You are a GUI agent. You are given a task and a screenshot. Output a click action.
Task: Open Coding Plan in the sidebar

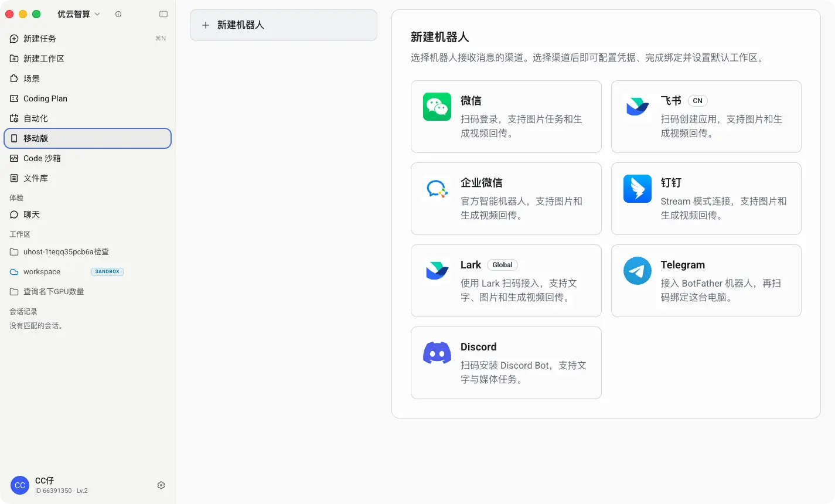click(88, 98)
